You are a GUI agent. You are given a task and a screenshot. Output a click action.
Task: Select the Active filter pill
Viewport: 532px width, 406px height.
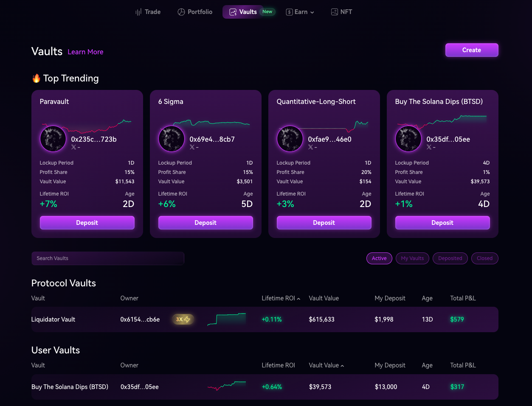point(379,258)
